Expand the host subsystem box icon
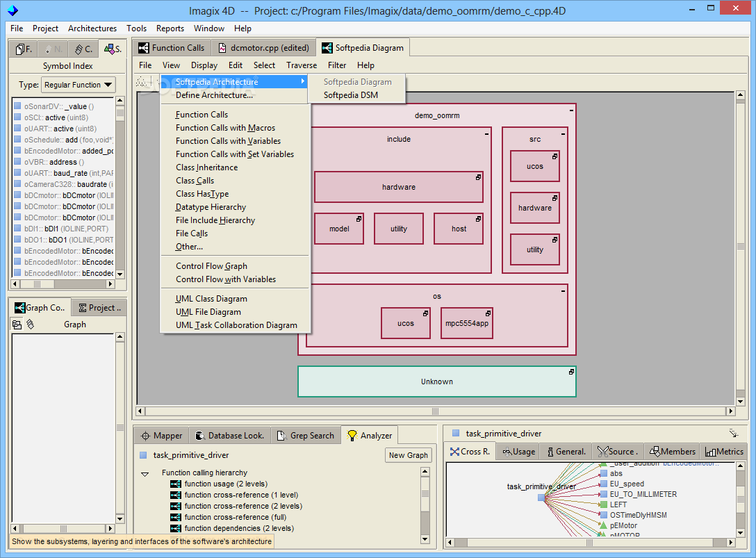756x558 pixels. pos(478,219)
